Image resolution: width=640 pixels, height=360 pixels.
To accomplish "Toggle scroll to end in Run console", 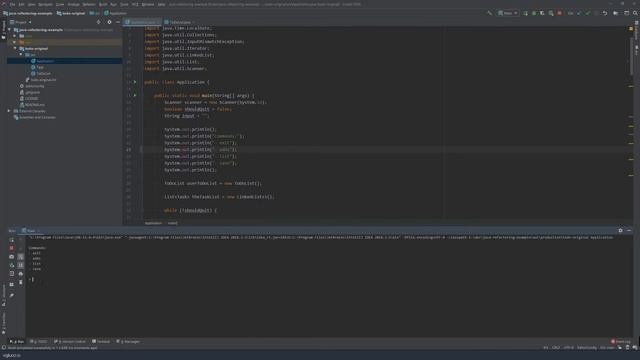I will tap(21, 265).
